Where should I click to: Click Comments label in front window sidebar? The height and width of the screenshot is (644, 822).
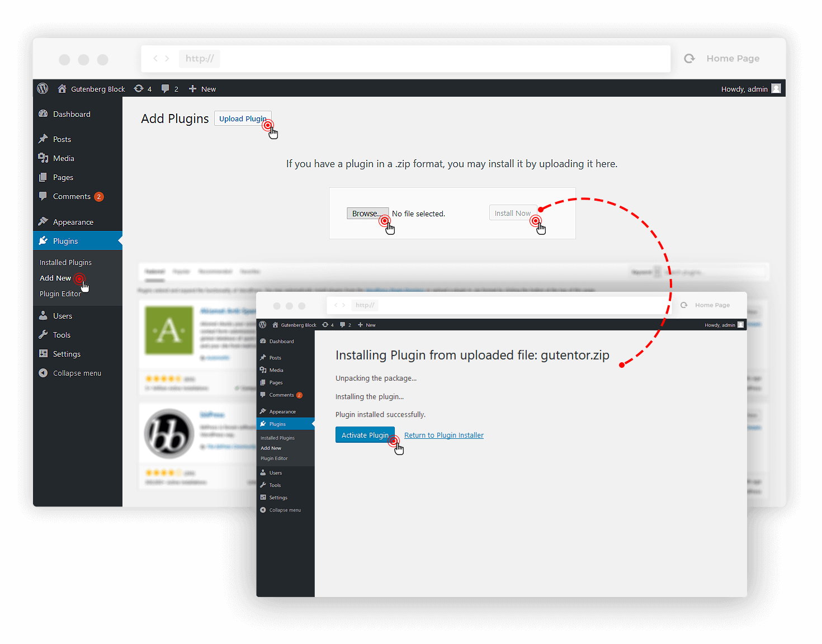coord(282,395)
